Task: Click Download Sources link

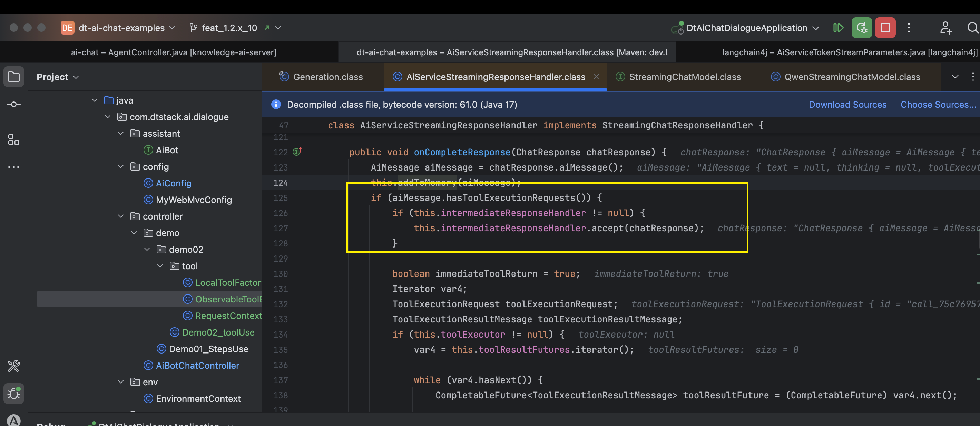Action: [847, 104]
